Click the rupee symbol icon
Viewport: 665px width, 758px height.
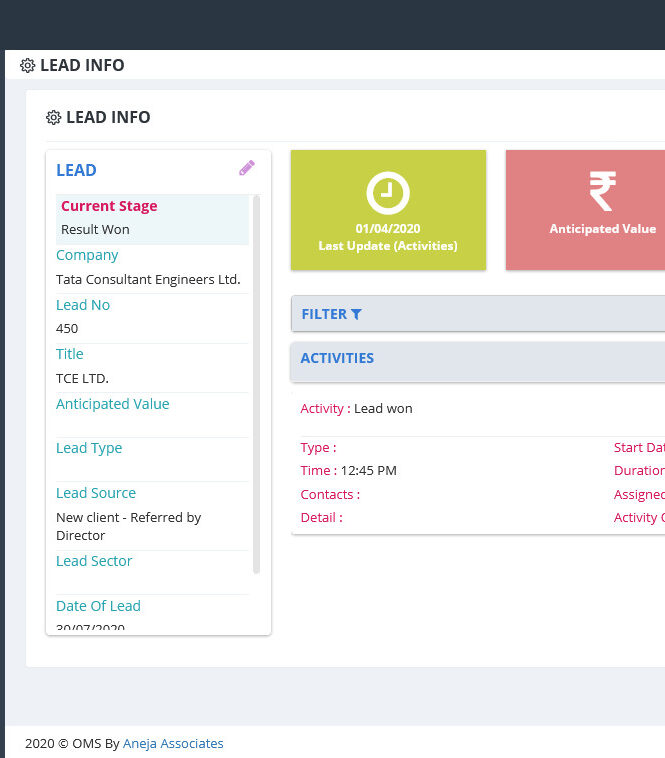tap(602, 192)
